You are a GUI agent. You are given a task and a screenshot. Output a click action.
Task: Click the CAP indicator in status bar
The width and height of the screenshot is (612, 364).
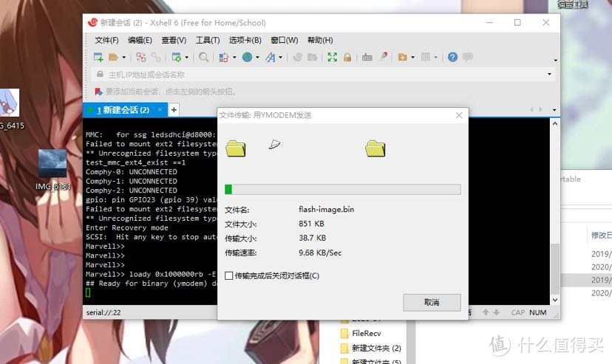[518, 312]
